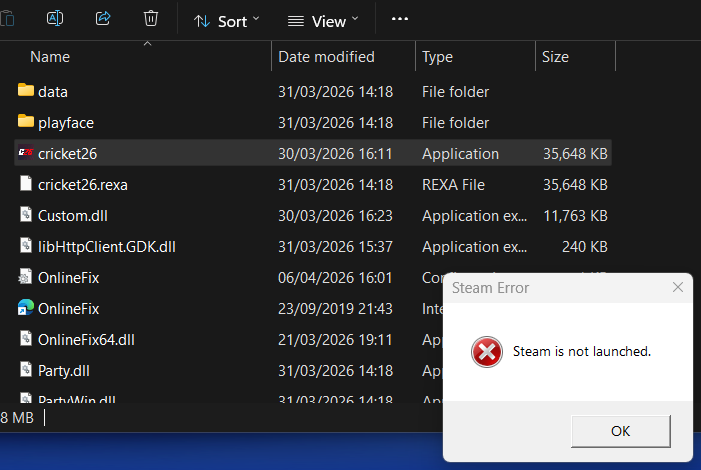
Task: Select the OnlineFix internet shortcut icon
Action: [26, 308]
